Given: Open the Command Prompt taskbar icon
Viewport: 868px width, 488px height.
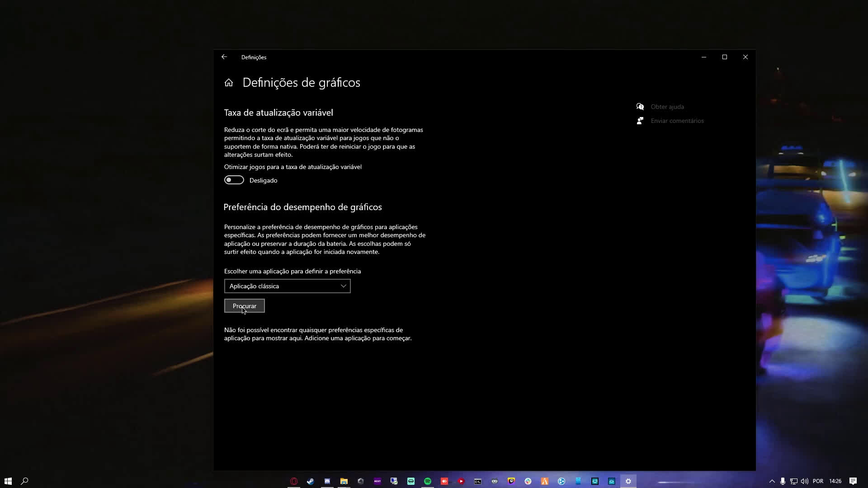Looking at the screenshot, I should (478, 481).
